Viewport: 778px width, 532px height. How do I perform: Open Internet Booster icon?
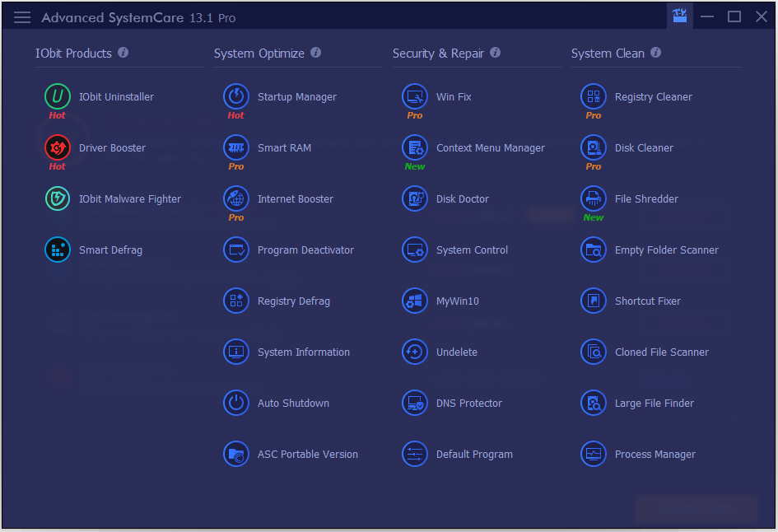pos(236,198)
